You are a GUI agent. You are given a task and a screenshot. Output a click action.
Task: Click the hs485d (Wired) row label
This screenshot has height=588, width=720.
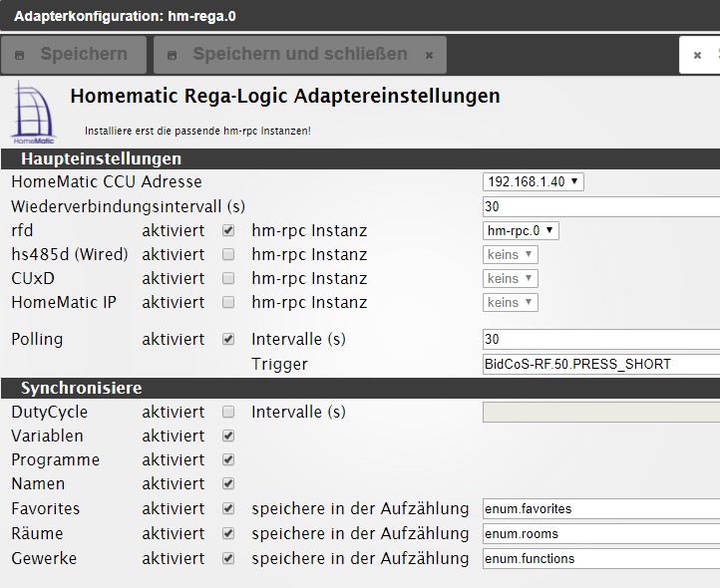[x=70, y=254]
